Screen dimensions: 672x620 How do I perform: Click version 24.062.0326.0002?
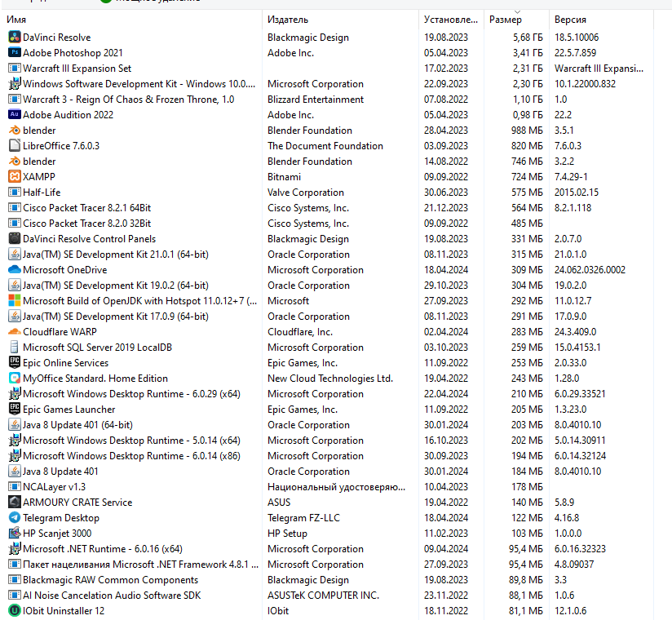[590, 270]
